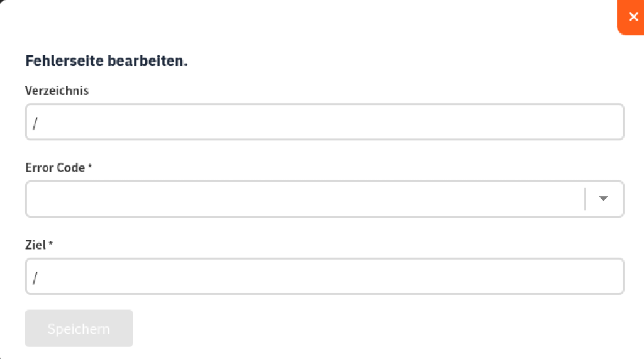The height and width of the screenshot is (359, 644).
Task: Click the required asterisk beside Ziel
Action: click(50, 243)
